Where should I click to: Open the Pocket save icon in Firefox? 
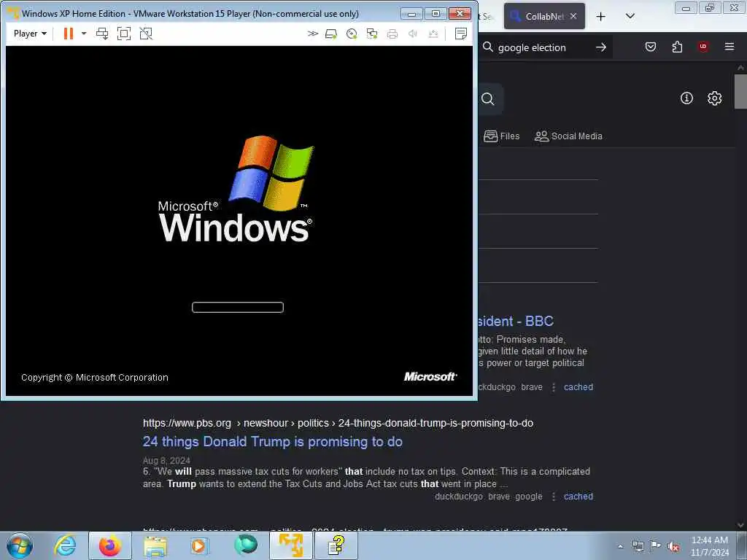point(651,47)
